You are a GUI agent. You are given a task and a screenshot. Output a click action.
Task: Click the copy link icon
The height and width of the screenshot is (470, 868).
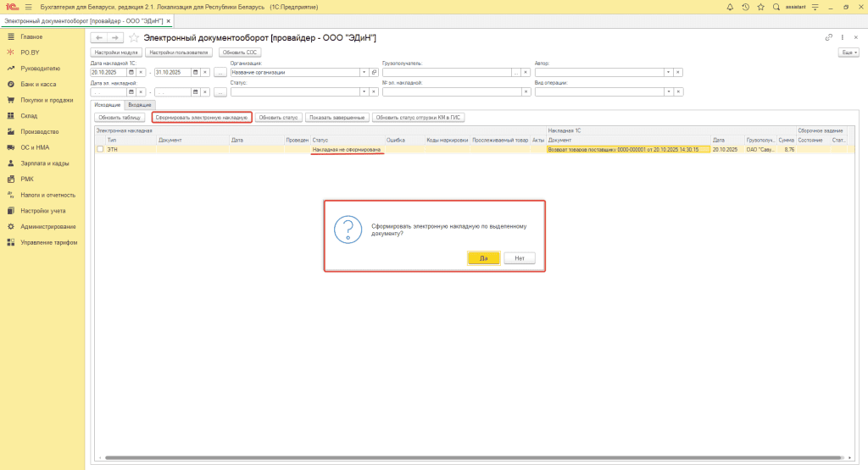(828, 38)
